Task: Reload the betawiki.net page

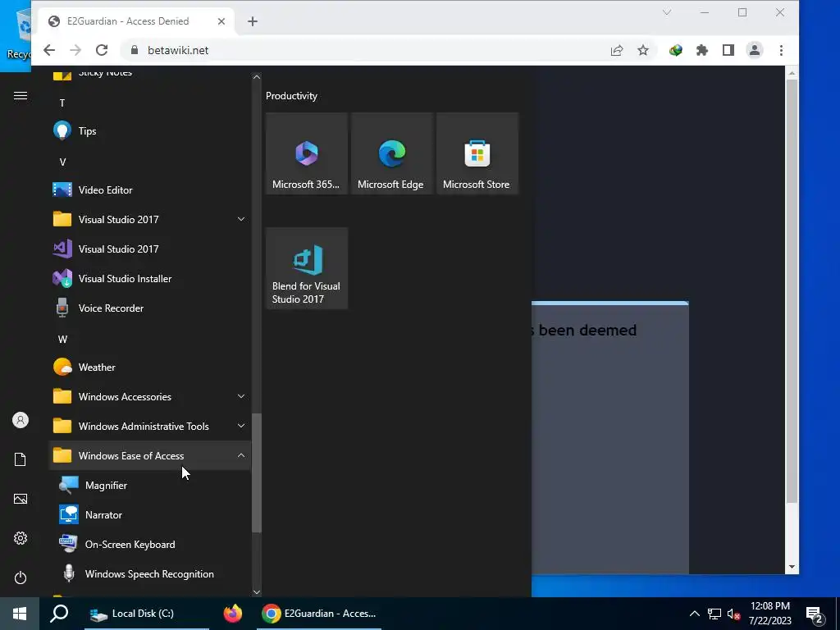Action: coord(102,50)
